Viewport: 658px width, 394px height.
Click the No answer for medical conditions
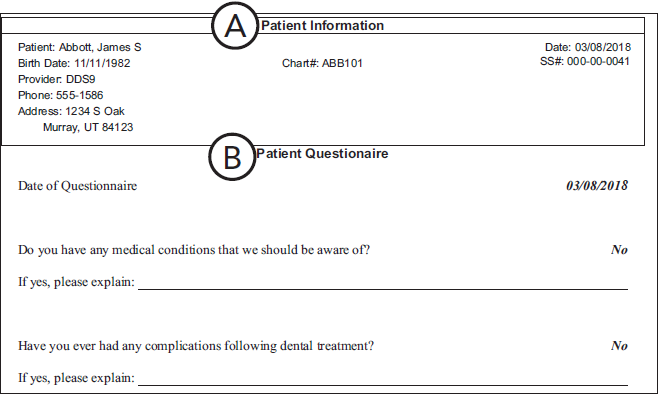point(619,250)
